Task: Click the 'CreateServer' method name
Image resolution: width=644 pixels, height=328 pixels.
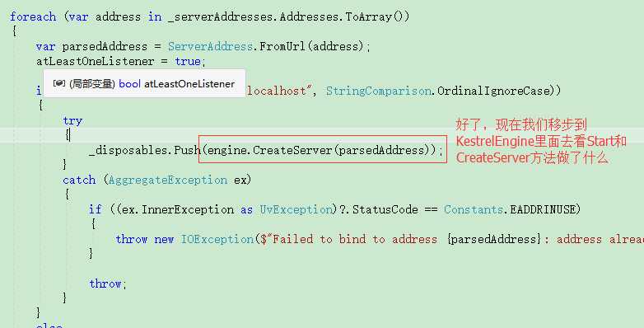Action: (292, 151)
